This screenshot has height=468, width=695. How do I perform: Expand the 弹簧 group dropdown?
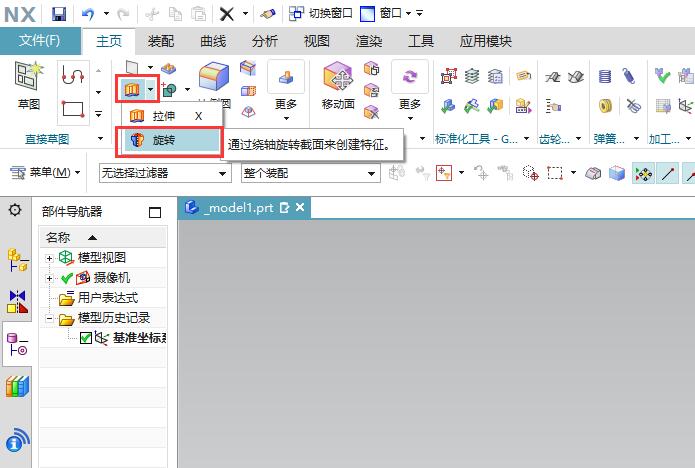[x=636, y=139]
